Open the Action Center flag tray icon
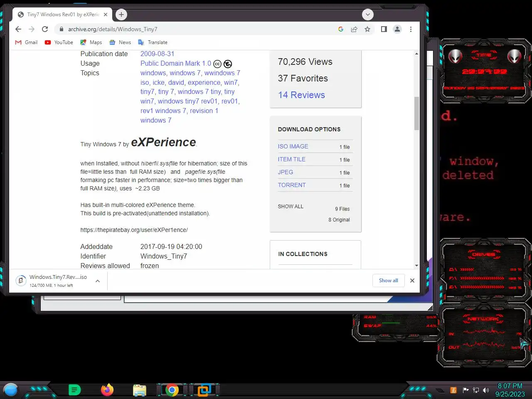This screenshot has width=532, height=399. click(x=465, y=390)
